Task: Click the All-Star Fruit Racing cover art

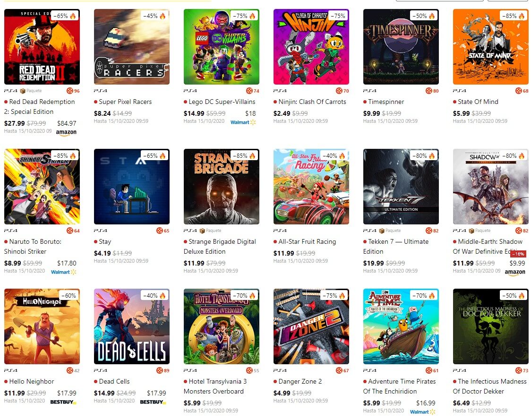Action: (311, 187)
